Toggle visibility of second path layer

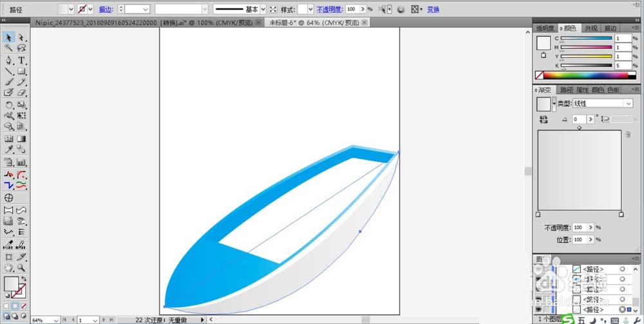538,279
